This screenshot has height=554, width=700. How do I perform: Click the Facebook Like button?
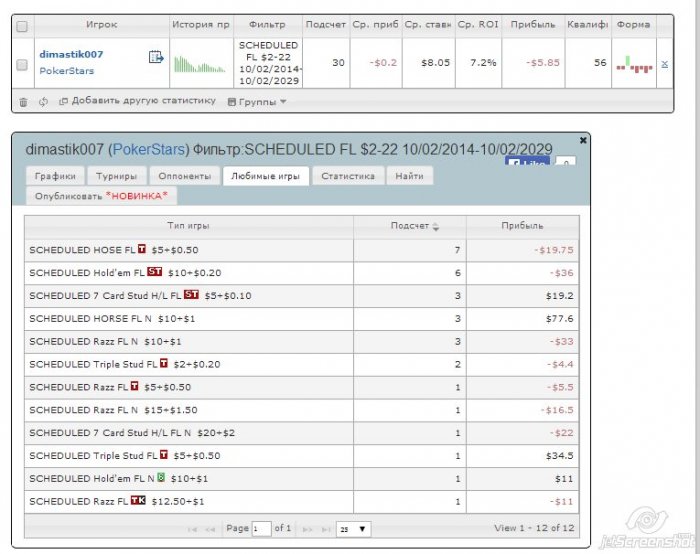[527, 161]
